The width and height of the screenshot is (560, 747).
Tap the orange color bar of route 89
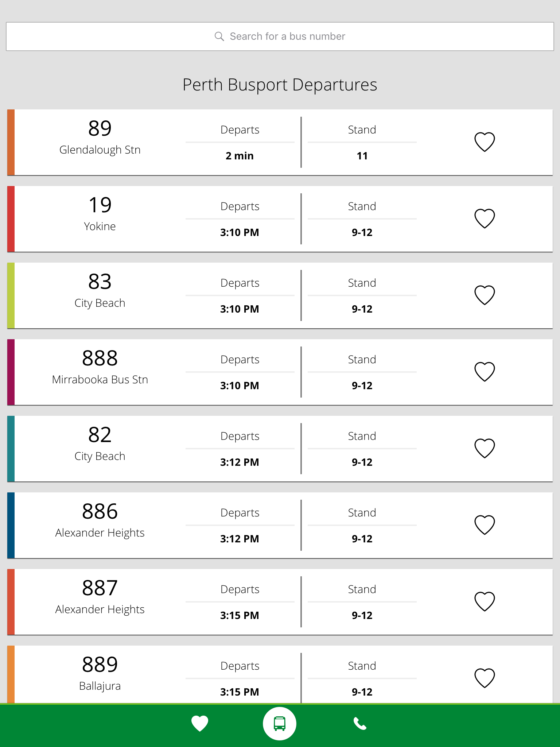(11, 142)
